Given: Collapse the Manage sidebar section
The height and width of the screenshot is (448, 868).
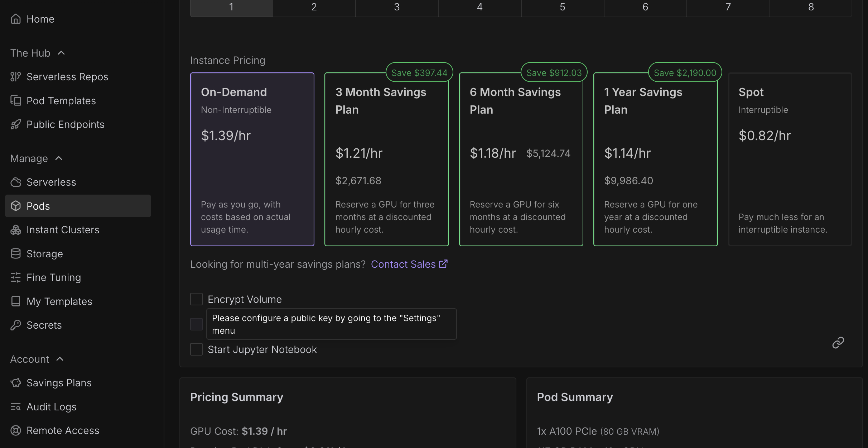Looking at the screenshot, I should point(59,158).
